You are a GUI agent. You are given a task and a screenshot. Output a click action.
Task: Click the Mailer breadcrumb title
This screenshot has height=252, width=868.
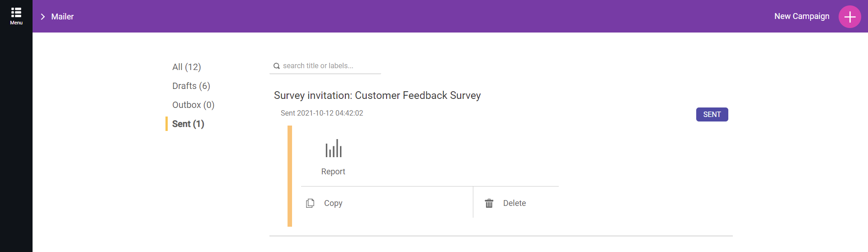62,17
